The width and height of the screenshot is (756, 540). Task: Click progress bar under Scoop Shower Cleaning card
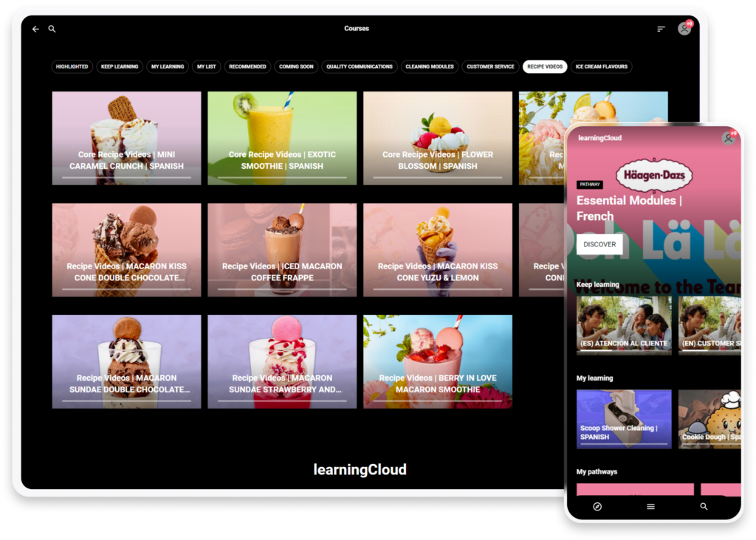(x=624, y=443)
